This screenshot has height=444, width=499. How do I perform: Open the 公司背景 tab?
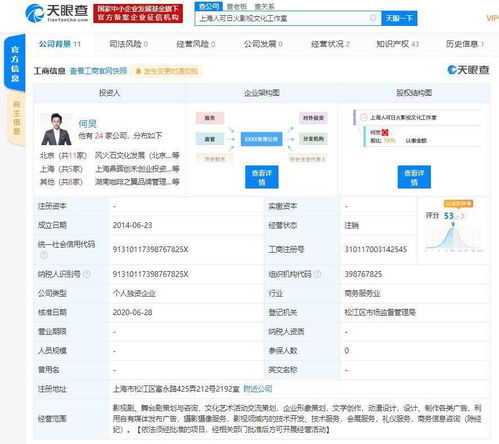click(x=60, y=44)
